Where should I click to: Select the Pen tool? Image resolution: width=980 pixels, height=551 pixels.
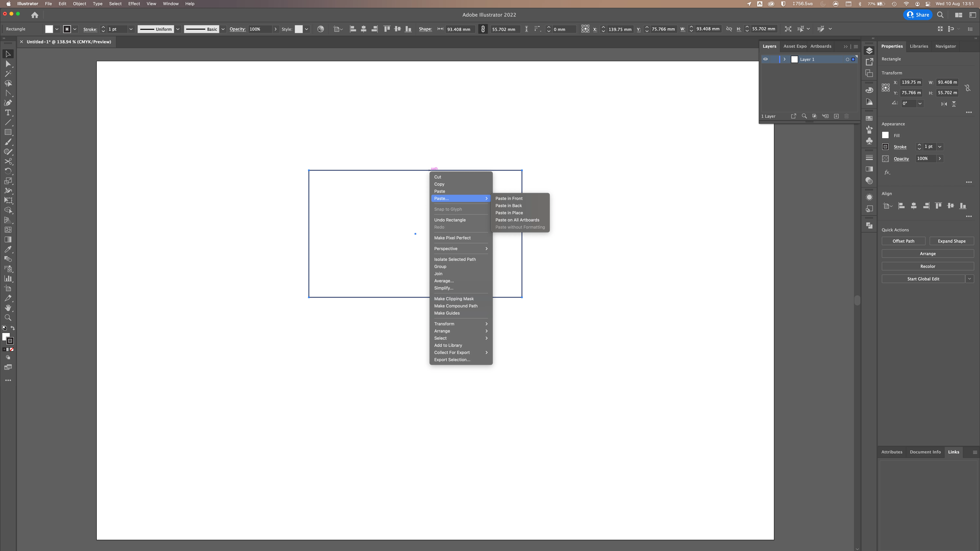(x=8, y=103)
